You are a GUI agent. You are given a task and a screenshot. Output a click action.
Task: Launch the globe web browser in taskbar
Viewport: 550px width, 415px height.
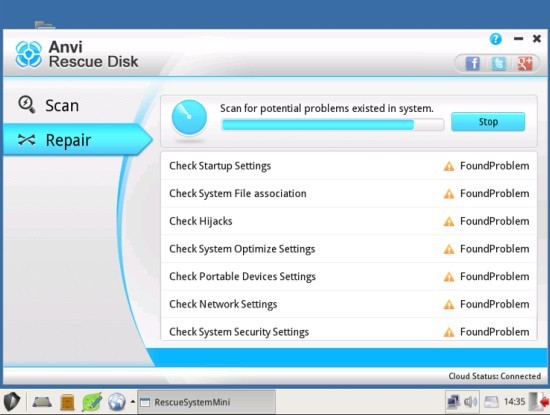(x=116, y=402)
